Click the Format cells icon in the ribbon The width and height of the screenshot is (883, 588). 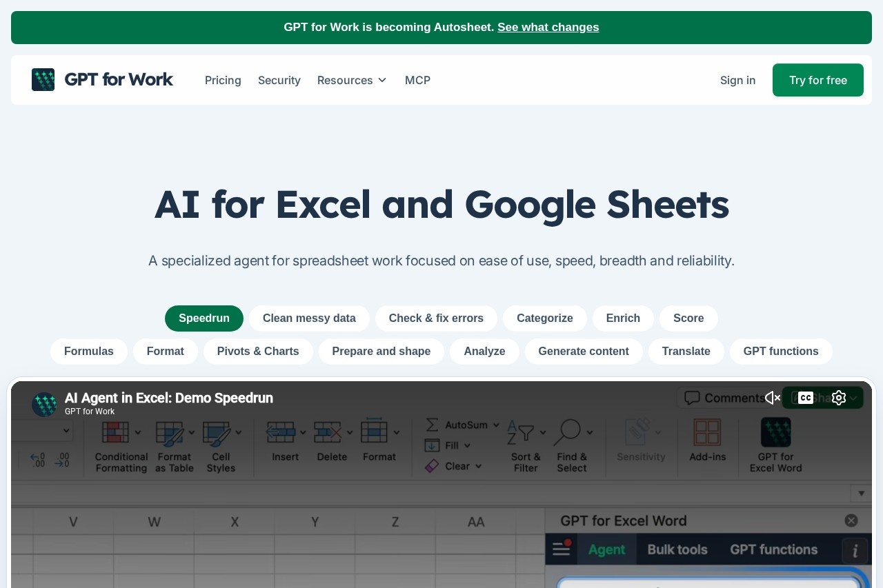(375, 432)
